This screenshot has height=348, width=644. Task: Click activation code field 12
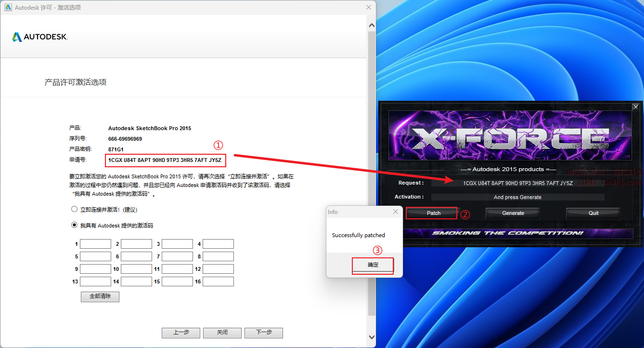pyautogui.click(x=218, y=269)
